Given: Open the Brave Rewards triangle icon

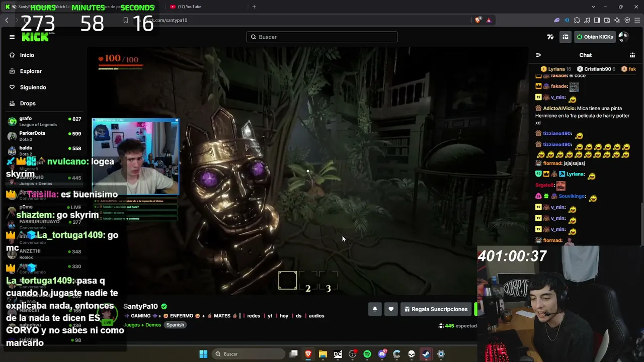Looking at the screenshot, I should pos(489,20).
